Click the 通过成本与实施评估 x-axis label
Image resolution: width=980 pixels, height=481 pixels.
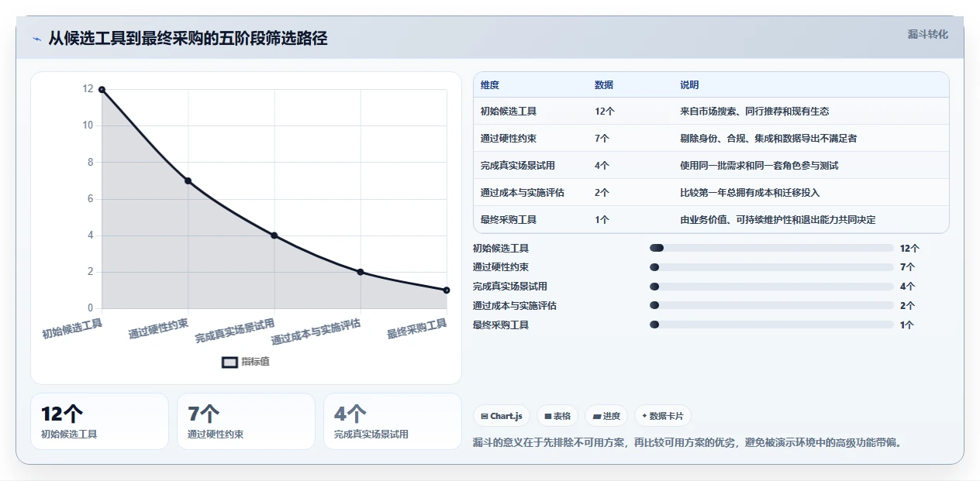click(x=316, y=332)
